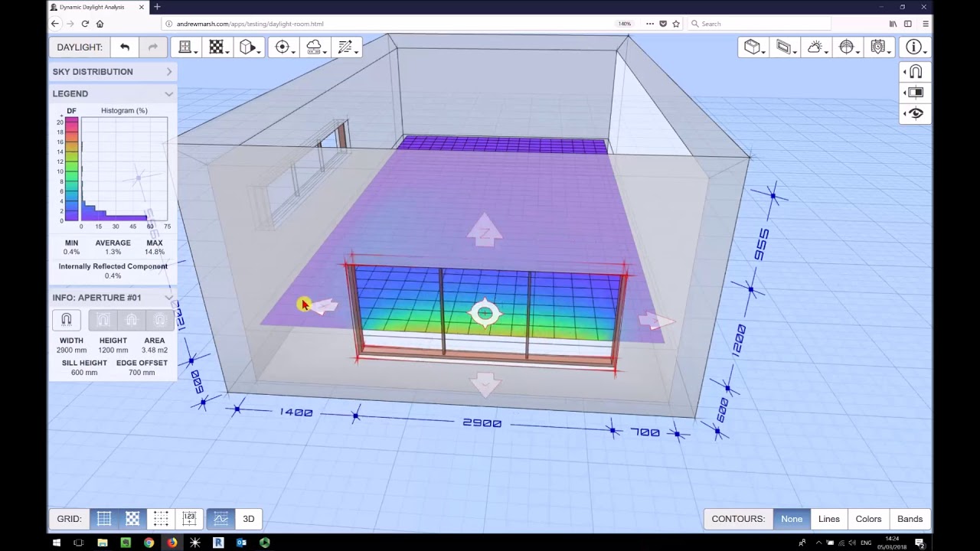Viewport: 980px width, 551px height.
Task: Collapse the Info Aperture #01 panel
Action: click(x=113, y=298)
